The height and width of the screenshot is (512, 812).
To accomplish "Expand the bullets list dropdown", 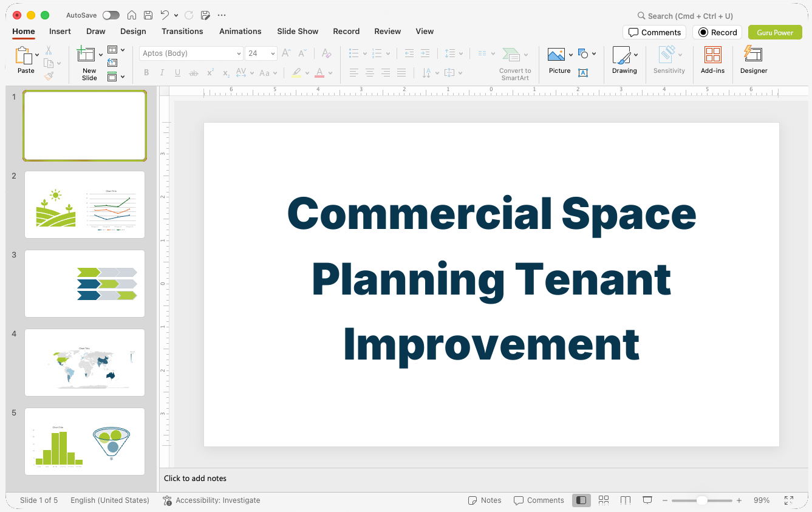I will [x=365, y=53].
